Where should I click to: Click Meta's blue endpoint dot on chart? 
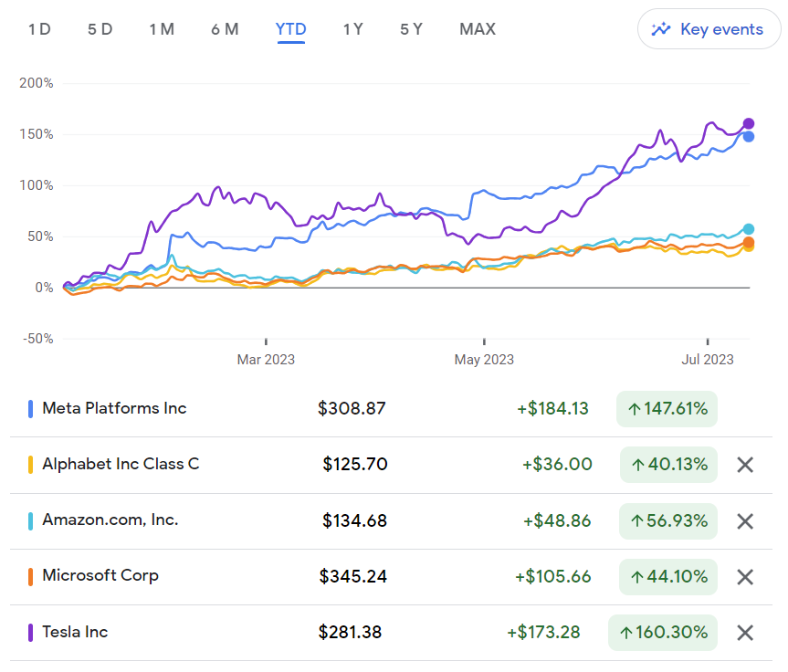(x=749, y=137)
